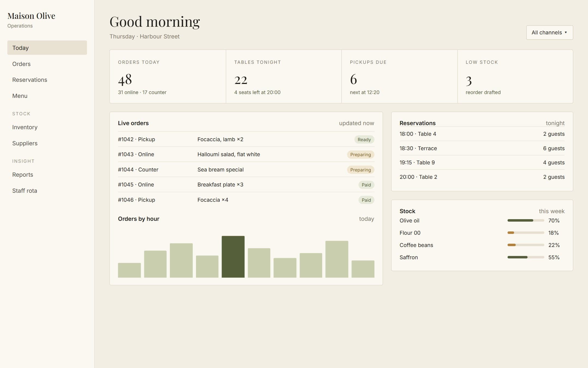The image size is (588, 368).
Task: Click the Preparing badge on order #1043
Action: (360, 155)
